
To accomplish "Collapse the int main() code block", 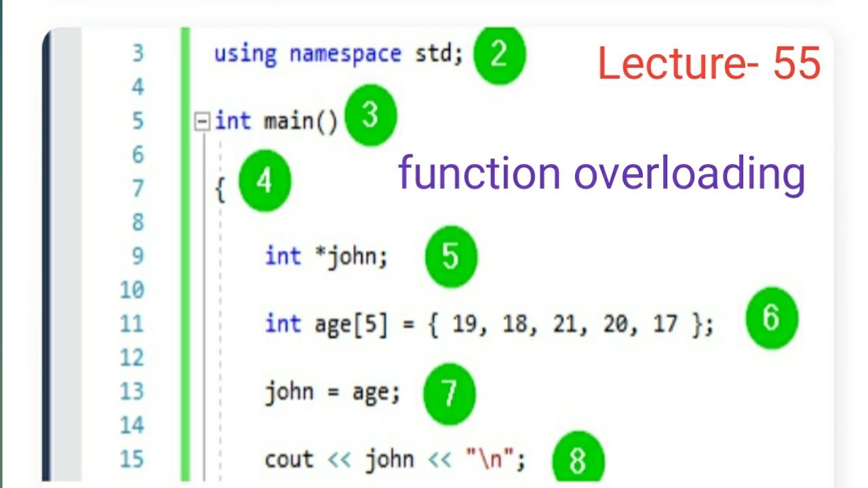I will (201, 122).
